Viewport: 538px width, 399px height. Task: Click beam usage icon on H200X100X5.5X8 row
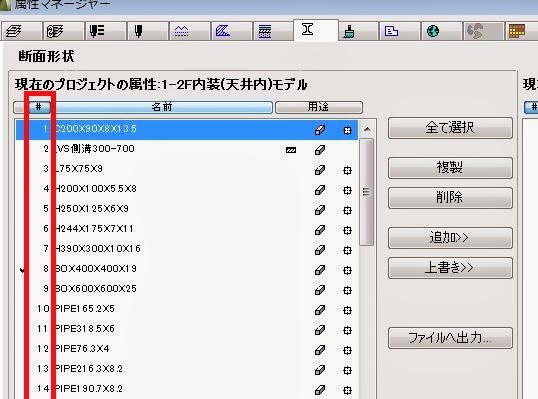tap(320, 190)
